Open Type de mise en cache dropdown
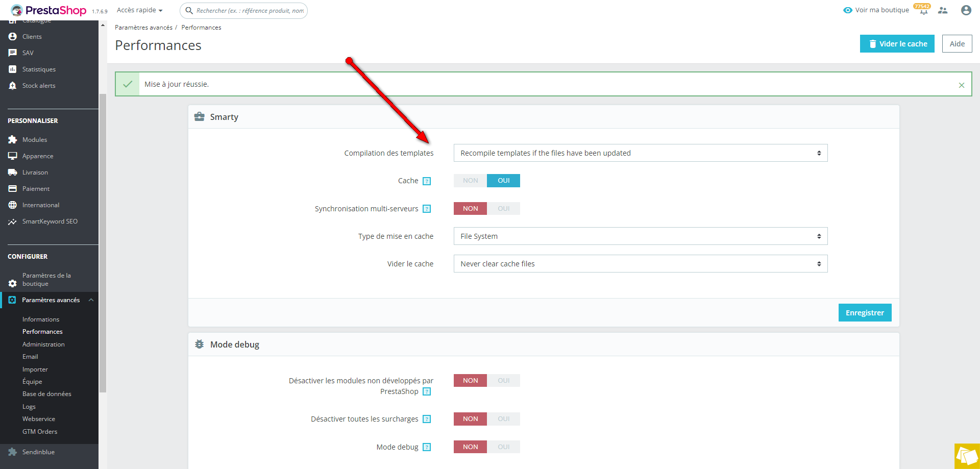 (641, 236)
